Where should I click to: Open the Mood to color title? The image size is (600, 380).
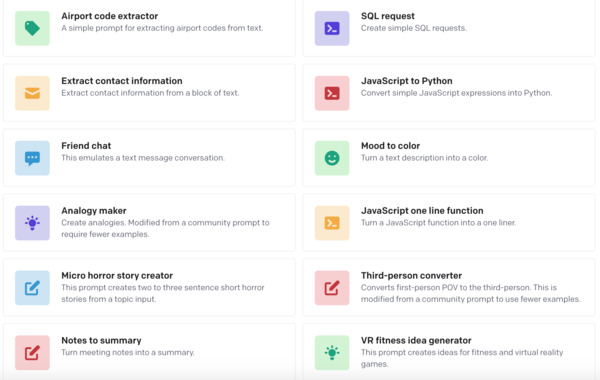tap(390, 146)
